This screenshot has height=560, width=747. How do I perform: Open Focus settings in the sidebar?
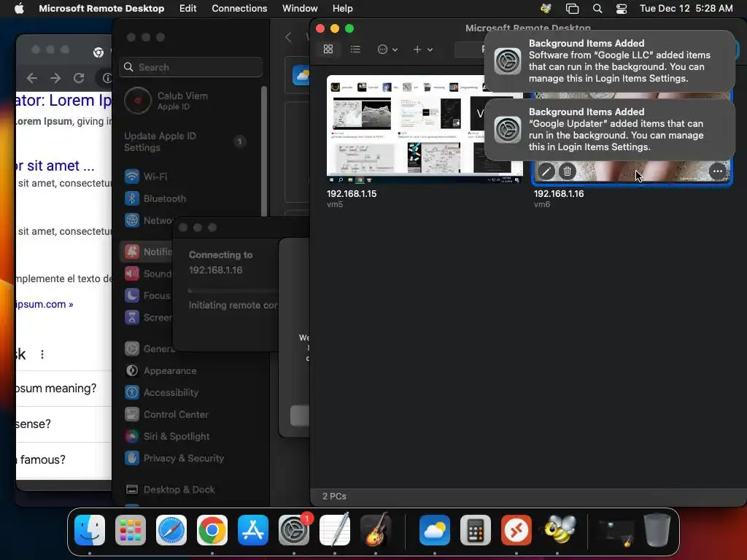click(x=147, y=296)
